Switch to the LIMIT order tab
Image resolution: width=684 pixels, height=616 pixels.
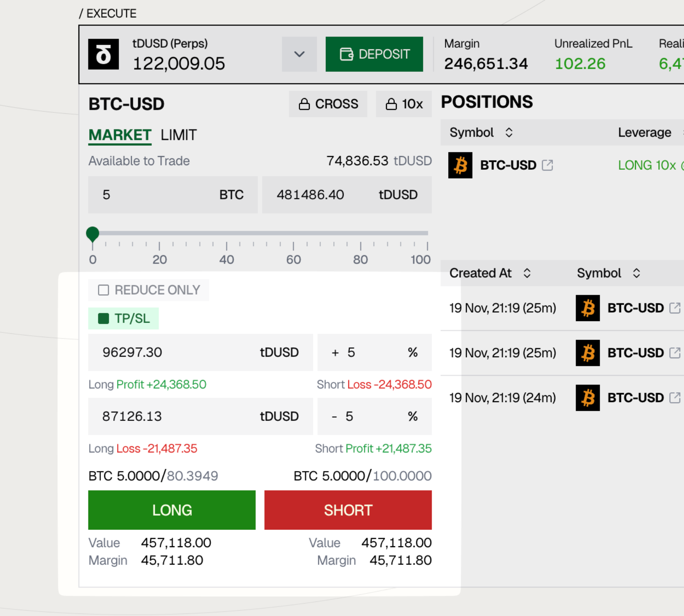click(x=178, y=135)
